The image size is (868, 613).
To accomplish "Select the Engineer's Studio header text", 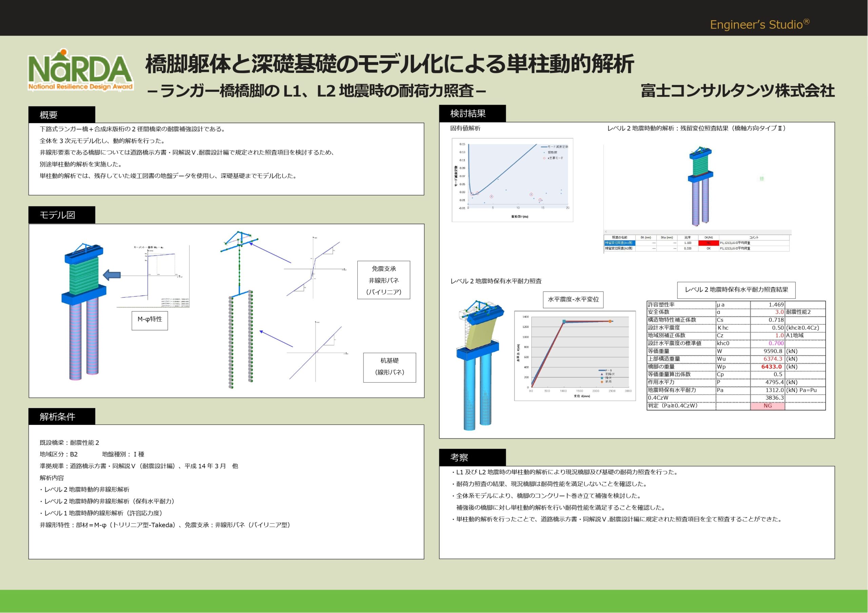I will pos(759,24).
